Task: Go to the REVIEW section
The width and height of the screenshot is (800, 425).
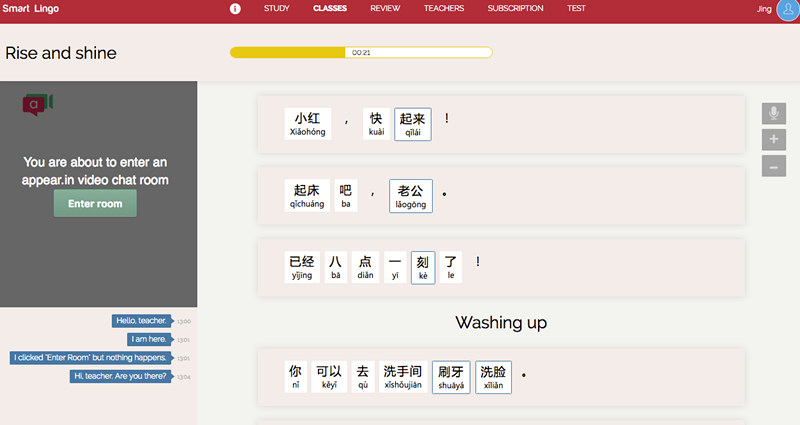Action: (385, 8)
